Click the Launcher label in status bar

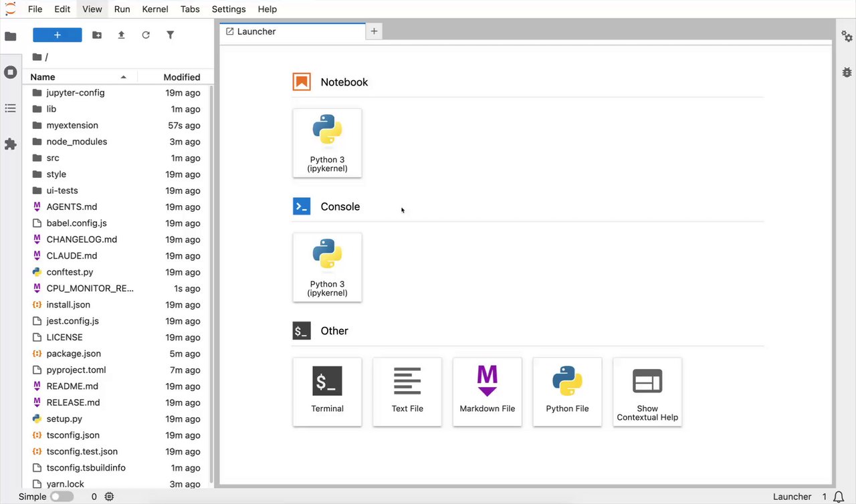click(x=792, y=497)
